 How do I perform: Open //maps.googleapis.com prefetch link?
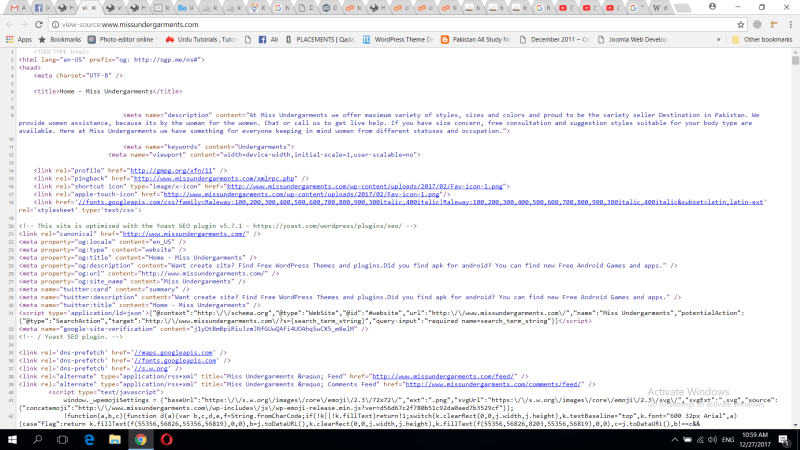click(x=173, y=353)
